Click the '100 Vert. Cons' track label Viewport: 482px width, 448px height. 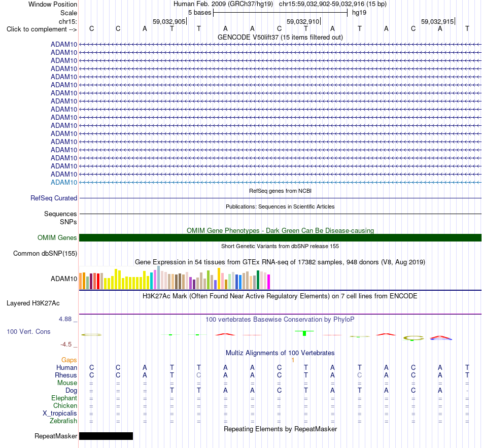tap(28, 331)
